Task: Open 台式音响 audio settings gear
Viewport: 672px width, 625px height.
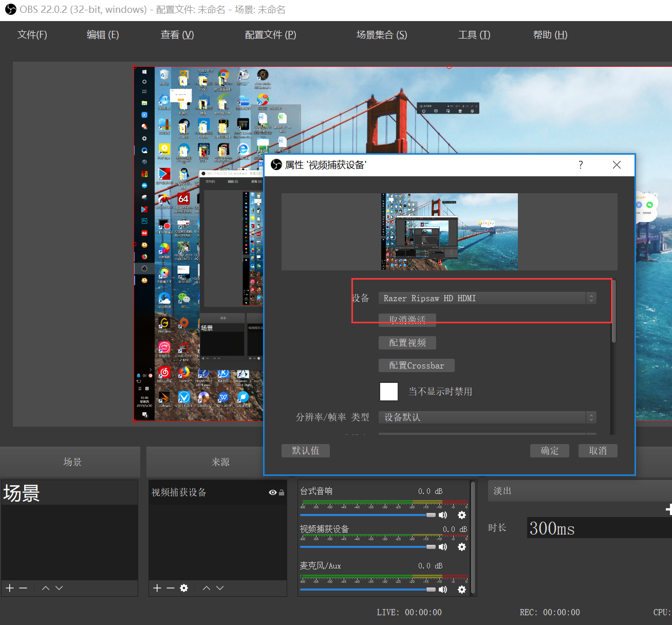Action: tap(462, 515)
